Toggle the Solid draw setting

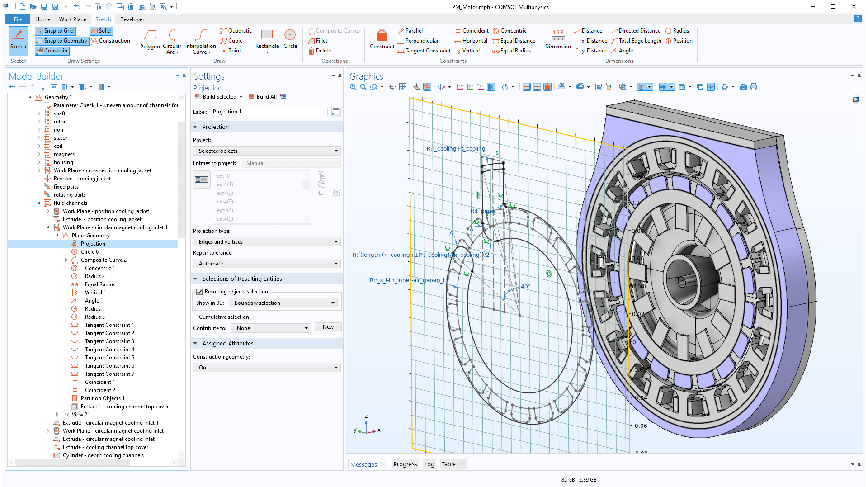101,30
